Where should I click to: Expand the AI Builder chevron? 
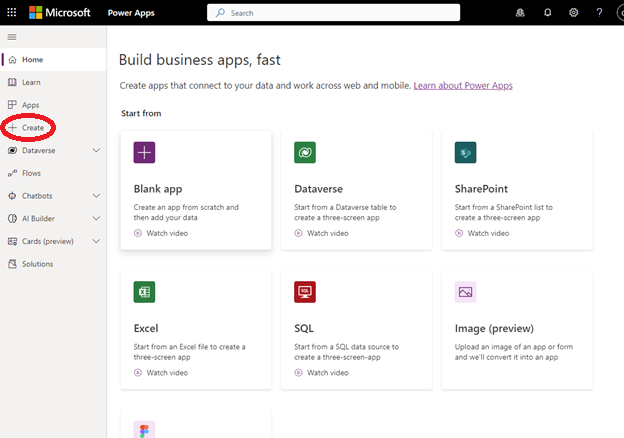pyautogui.click(x=96, y=218)
